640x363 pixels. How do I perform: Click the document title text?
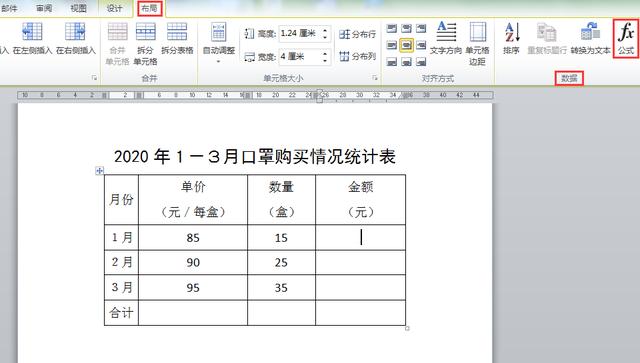[x=255, y=157]
